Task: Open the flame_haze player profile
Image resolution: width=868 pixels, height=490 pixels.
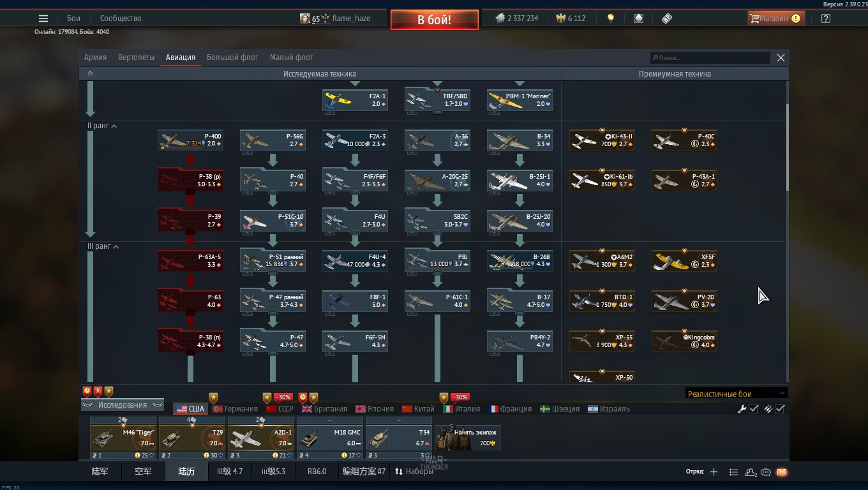Action: [335, 19]
